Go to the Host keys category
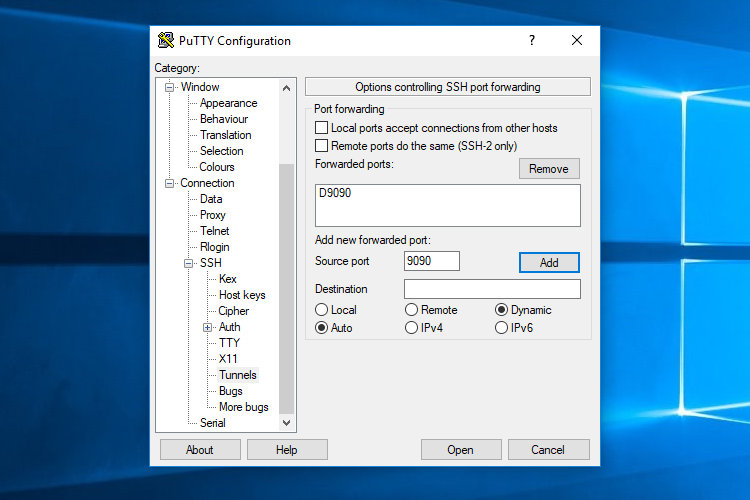 pyautogui.click(x=242, y=295)
